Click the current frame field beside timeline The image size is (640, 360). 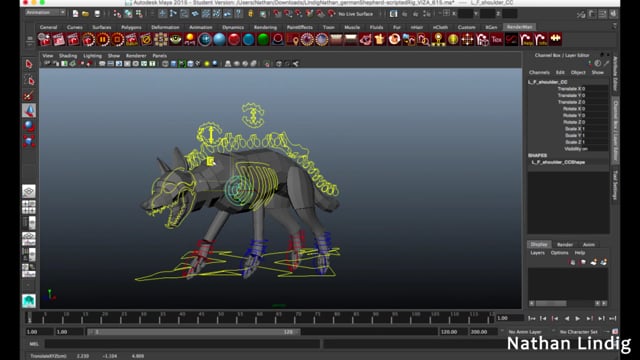click(509, 318)
